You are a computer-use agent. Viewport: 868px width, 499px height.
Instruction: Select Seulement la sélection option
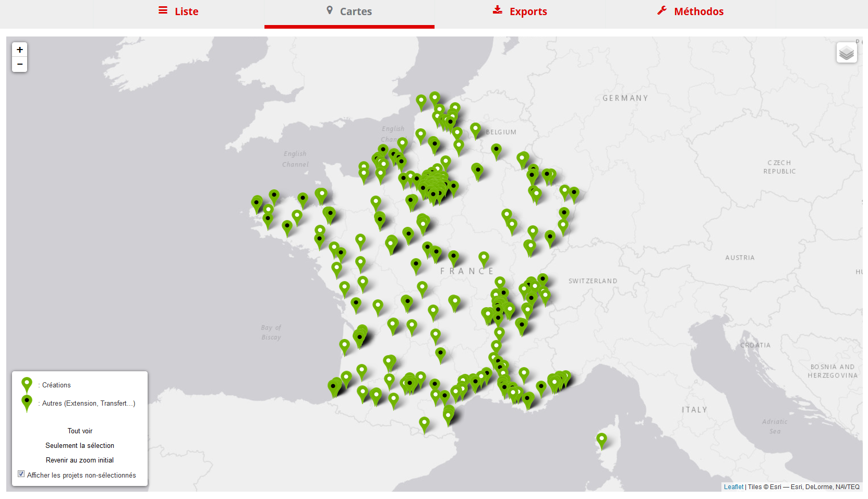(80, 445)
